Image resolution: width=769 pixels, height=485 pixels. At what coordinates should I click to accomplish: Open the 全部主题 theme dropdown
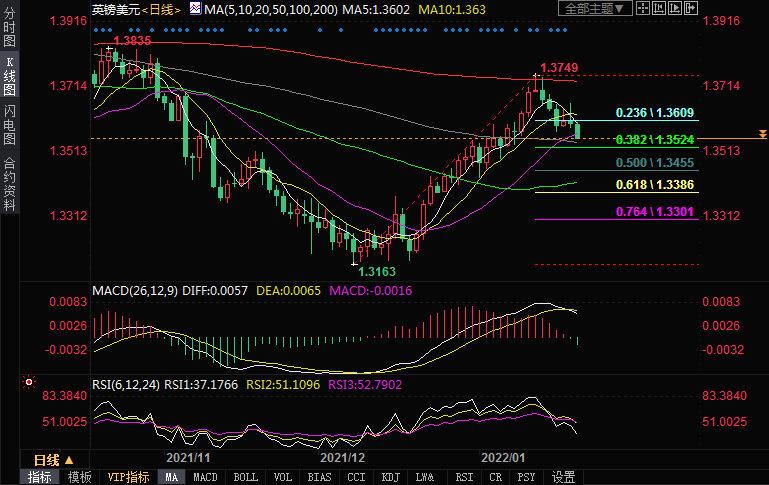coord(595,8)
